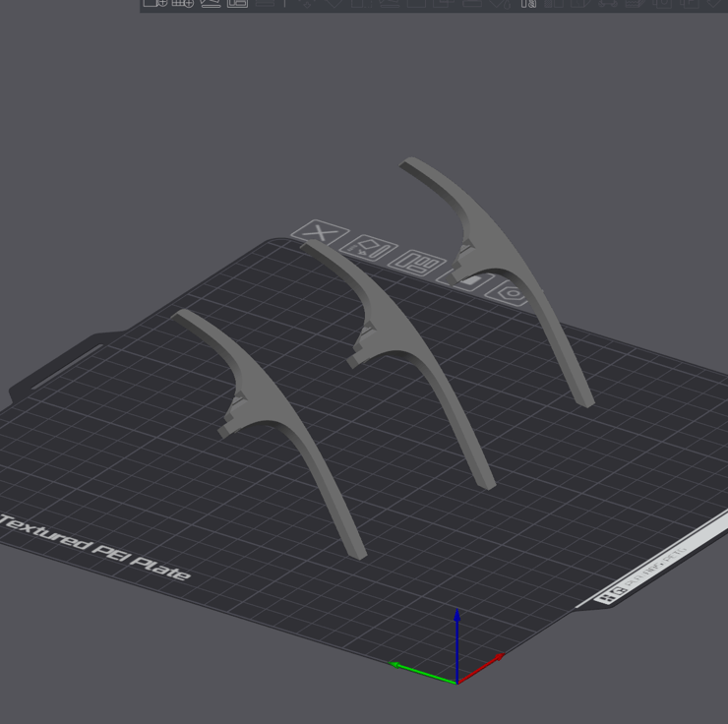Screen dimensions: 728x724
Task: Click the Add plate toolbar icon
Action: [x=182, y=4]
